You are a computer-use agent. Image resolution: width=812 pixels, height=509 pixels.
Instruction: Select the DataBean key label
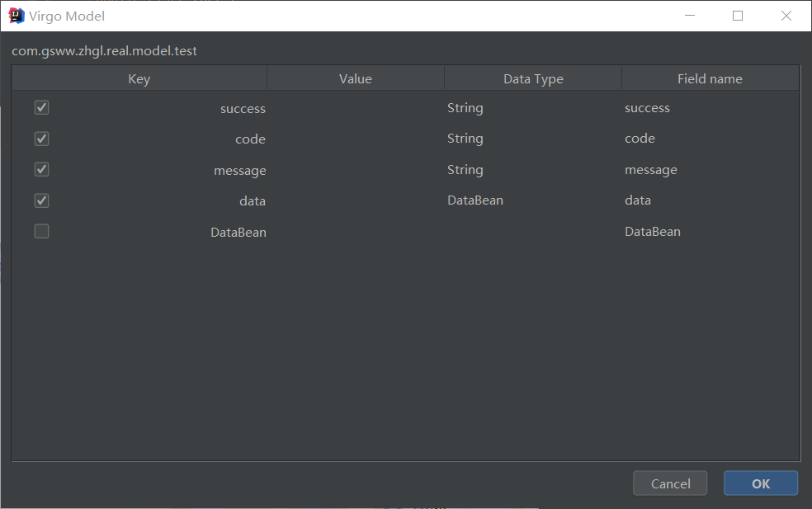tap(238, 232)
